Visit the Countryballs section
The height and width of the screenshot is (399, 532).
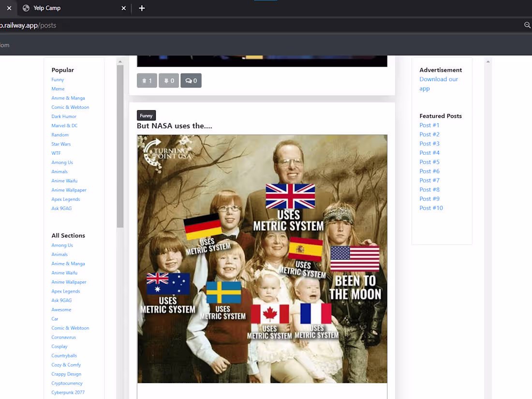click(x=64, y=355)
